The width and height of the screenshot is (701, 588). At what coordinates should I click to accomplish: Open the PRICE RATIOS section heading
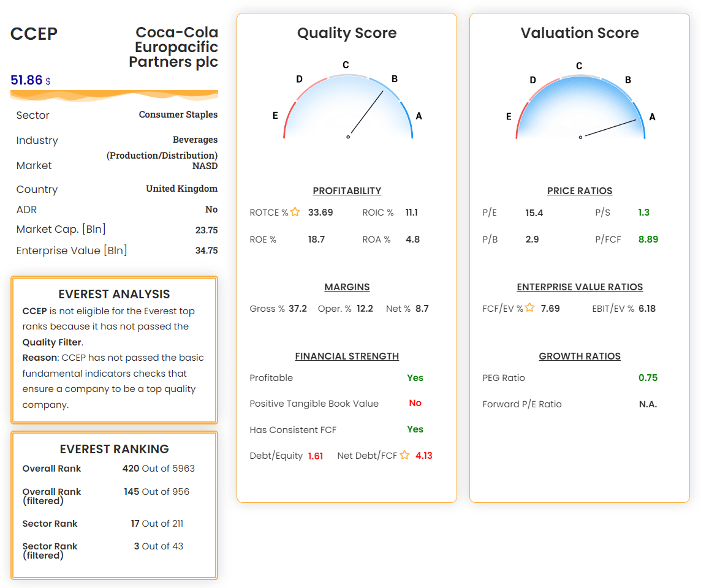tap(580, 190)
